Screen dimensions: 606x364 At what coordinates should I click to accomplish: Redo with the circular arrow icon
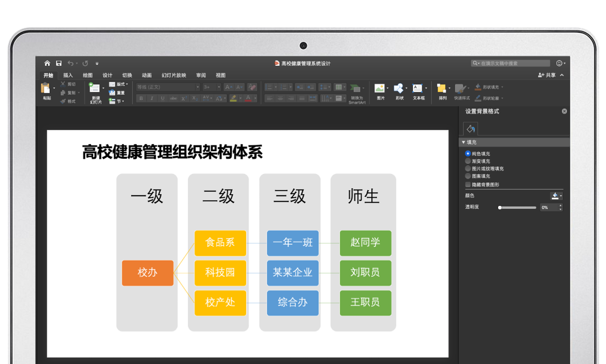tap(85, 63)
